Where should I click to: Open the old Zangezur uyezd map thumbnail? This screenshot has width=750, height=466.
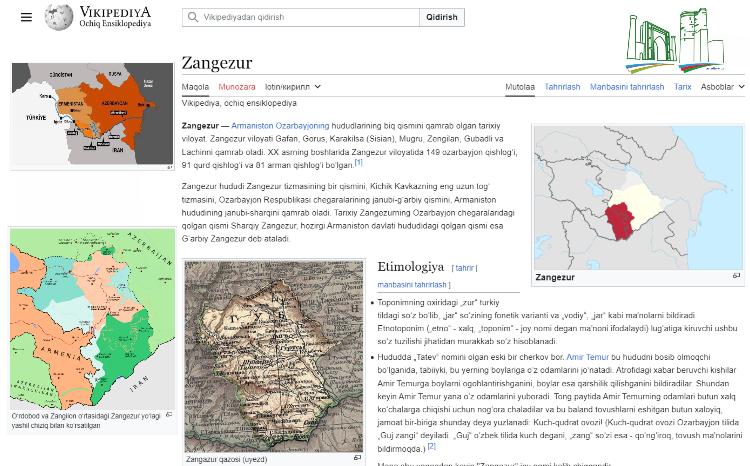(273, 356)
